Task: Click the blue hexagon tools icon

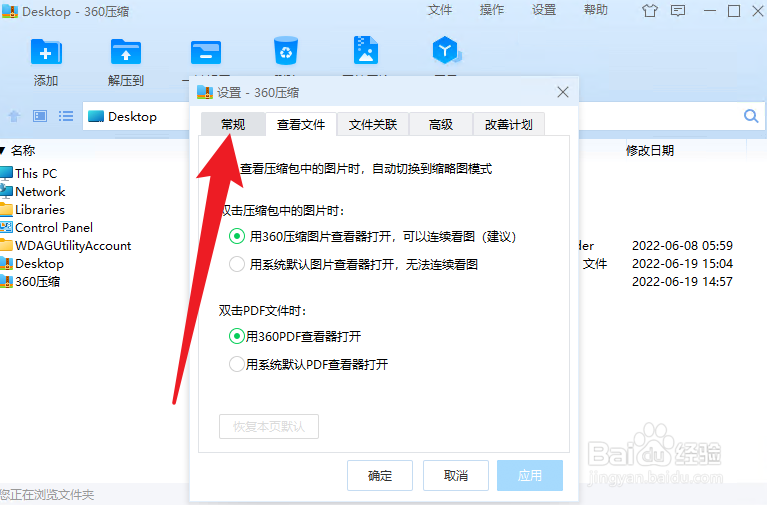Action: (x=446, y=50)
